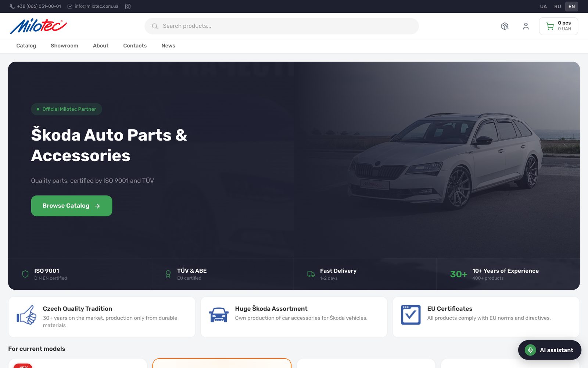Open the shopping cart icon

tap(550, 26)
